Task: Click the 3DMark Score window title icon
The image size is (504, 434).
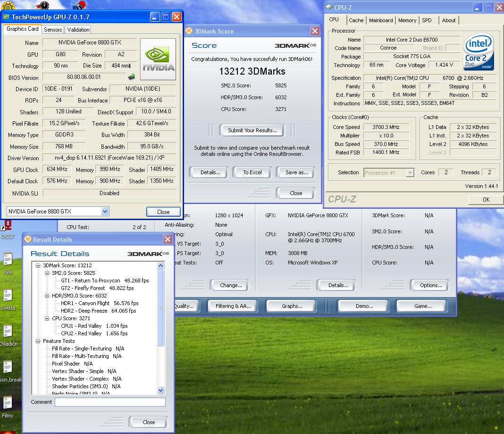Action: (x=189, y=31)
